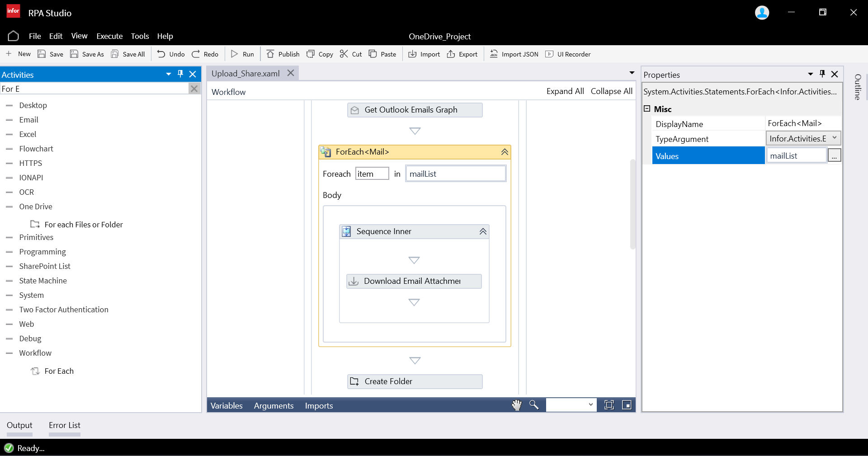The width and height of the screenshot is (868, 456).
Task: Open the Variables panel
Action: pos(226,406)
